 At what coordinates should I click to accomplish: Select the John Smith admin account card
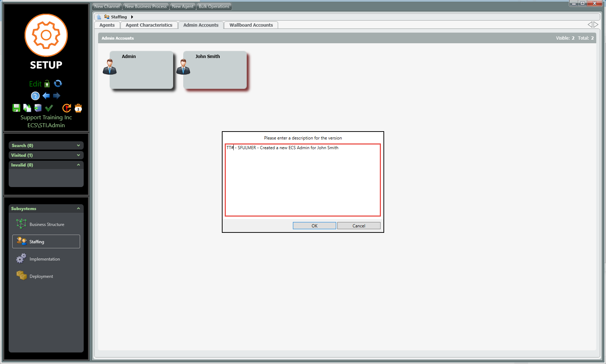[215, 70]
